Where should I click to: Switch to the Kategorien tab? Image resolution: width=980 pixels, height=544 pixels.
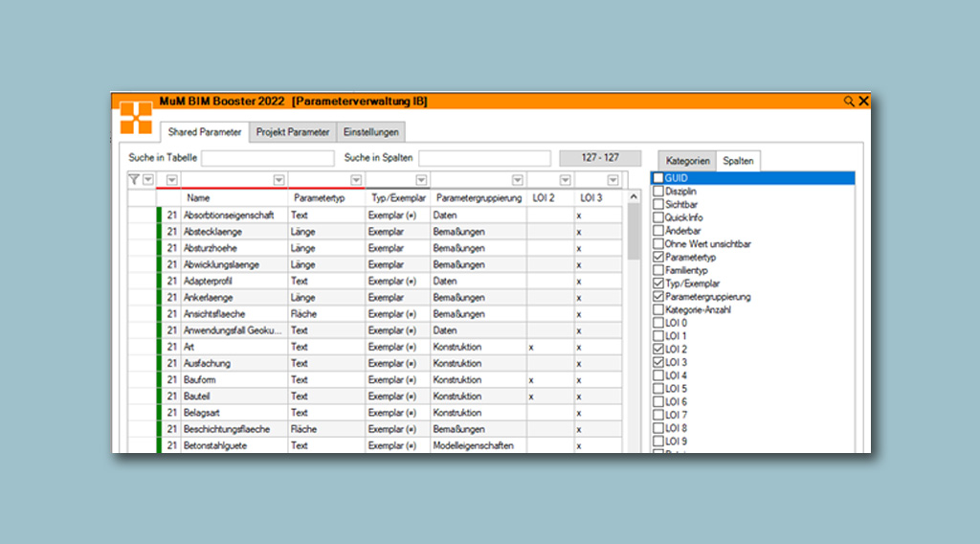tap(687, 161)
